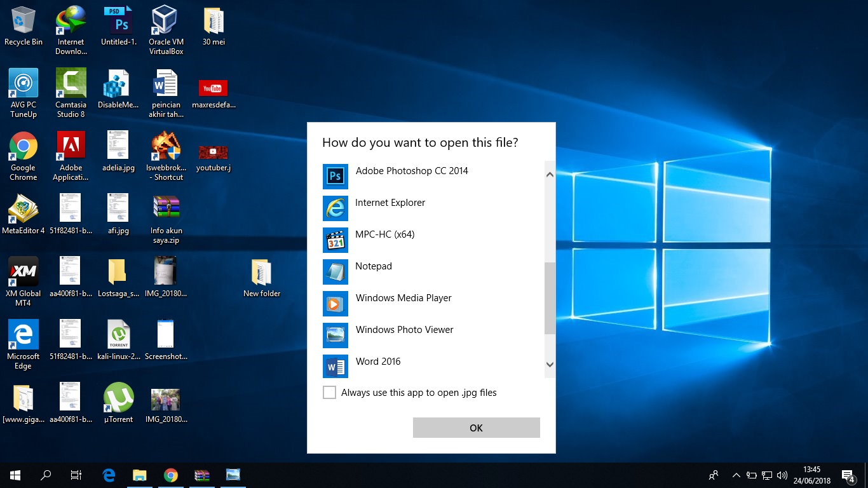Click the volume speaker tray icon
The width and height of the screenshot is (868, 488).
tap(782, 475)
